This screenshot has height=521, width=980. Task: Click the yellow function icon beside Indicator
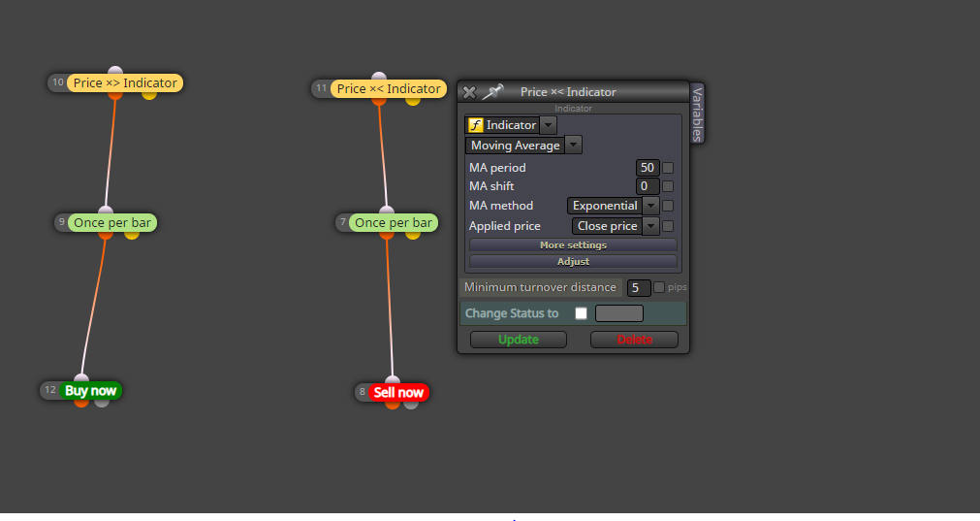point(476,125)
